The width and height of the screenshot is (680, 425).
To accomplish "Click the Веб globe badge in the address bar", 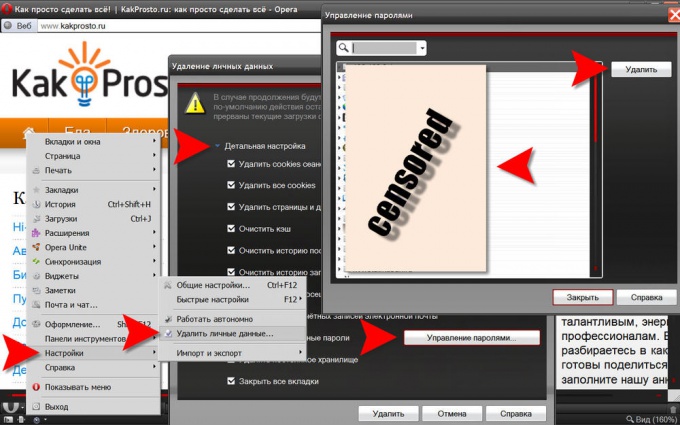I will (20, 27).
